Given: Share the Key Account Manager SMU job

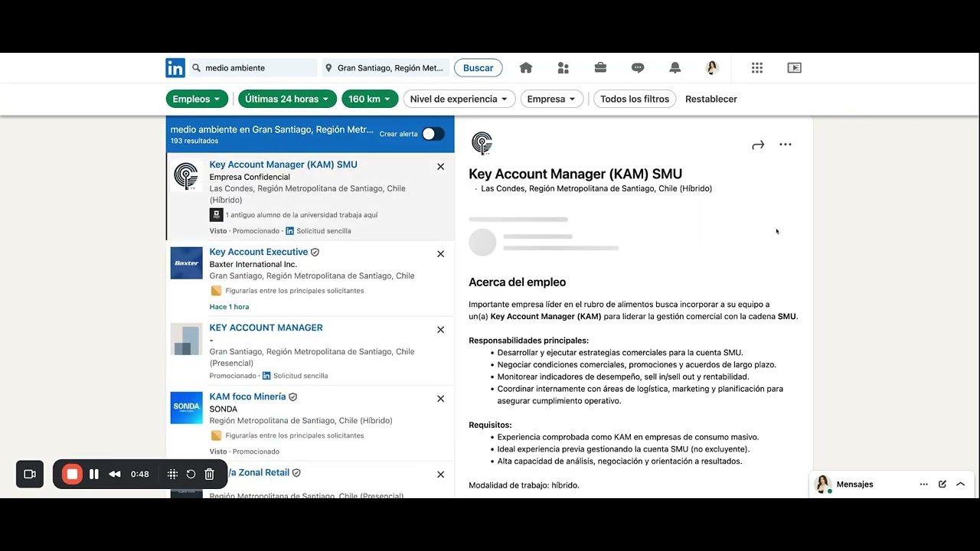Looking at the screenshot, I should coord(758,145).
